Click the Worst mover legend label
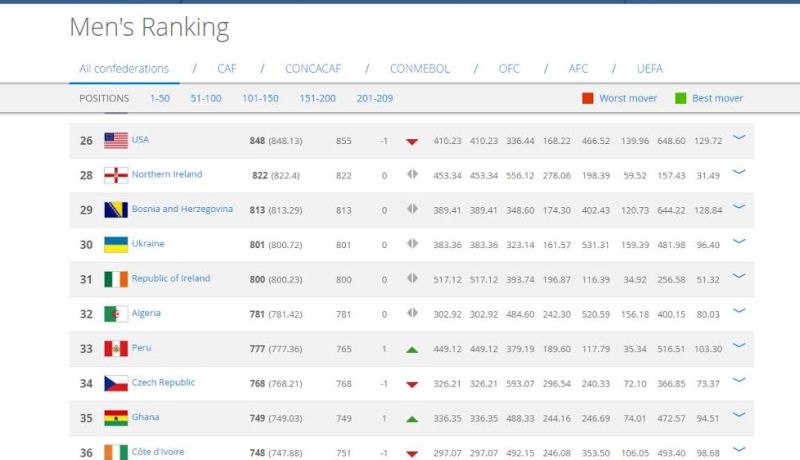This screenshot has width=800, height=460. pos(628,98)
